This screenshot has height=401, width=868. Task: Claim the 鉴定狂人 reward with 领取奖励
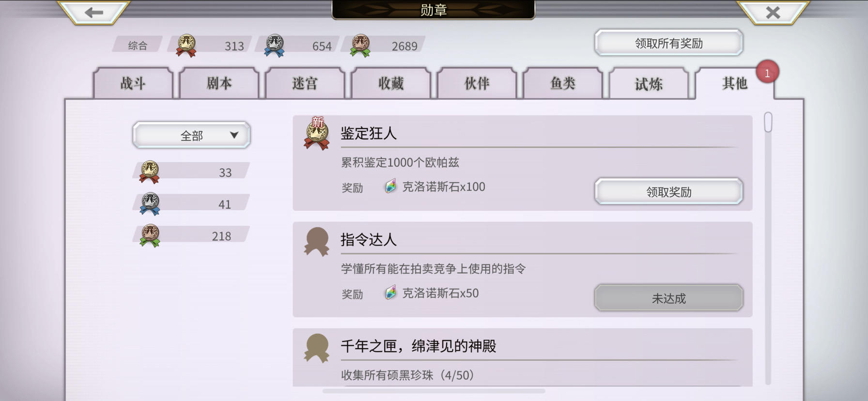pos(669,192)
